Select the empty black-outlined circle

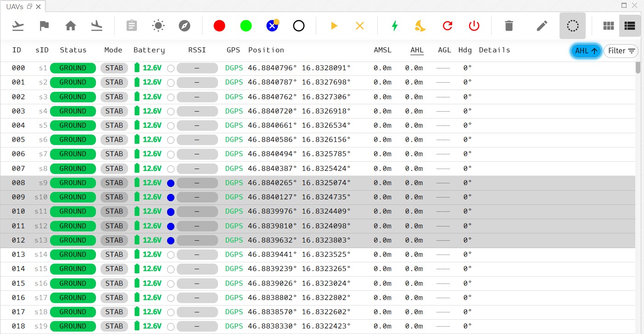pyautogui.click(x=299, y=26)
